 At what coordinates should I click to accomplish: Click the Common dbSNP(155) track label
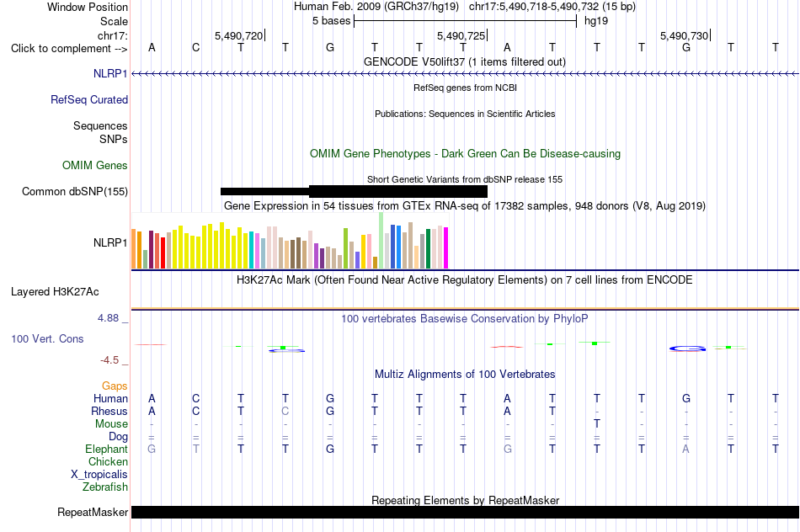click(x=74, y=191)
